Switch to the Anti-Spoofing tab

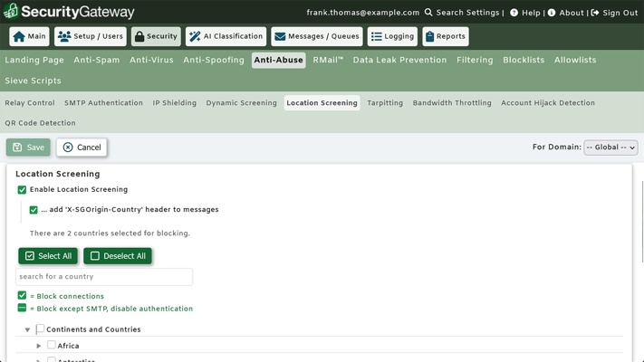pos(214,60)
